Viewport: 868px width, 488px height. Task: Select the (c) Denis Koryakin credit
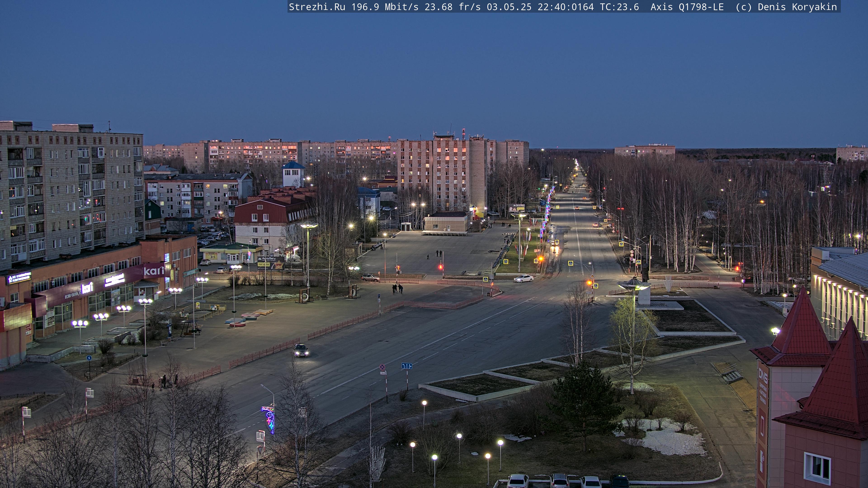point(786,7)
